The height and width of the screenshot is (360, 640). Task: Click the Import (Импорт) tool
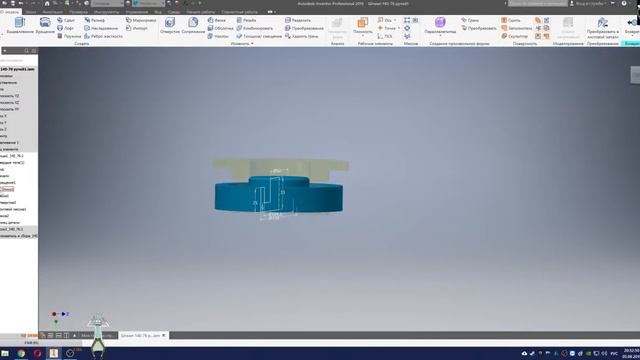137,28
